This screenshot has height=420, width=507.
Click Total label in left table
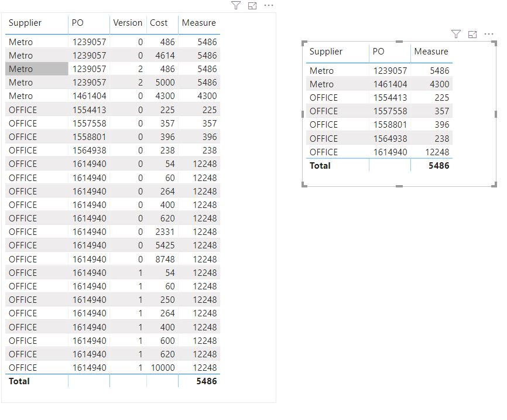click(19, 381)
